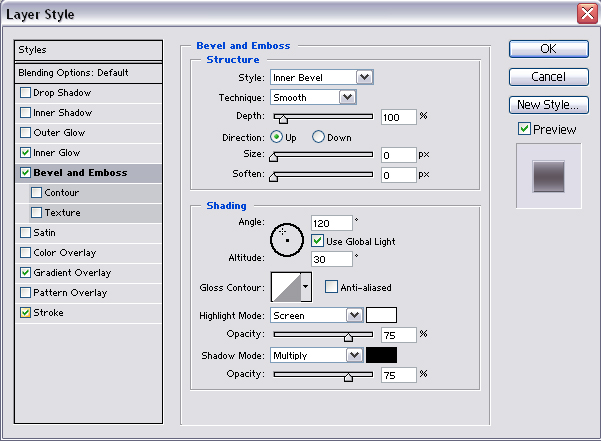Viewport: 601px width, 441px height.
Task: Open the Gloss Contour picker arrow
Action: [x=305, y=287]
